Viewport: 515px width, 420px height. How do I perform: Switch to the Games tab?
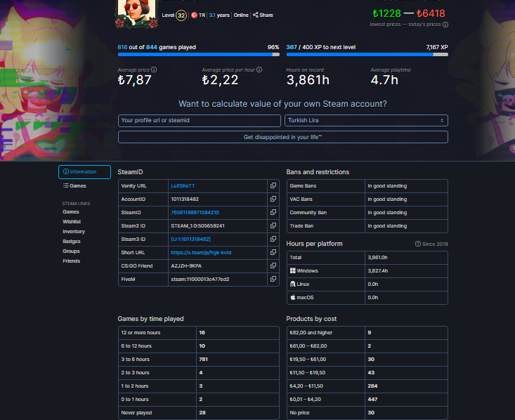pos(74,185)
